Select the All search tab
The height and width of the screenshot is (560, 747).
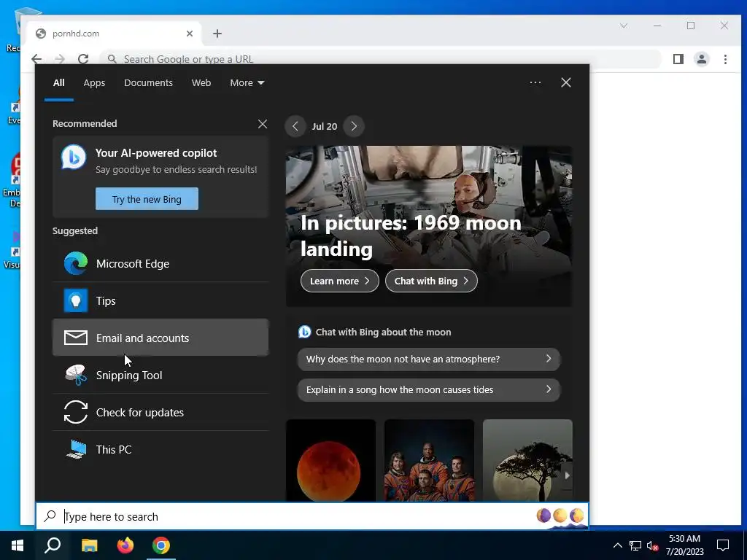[x=58, y=82]
